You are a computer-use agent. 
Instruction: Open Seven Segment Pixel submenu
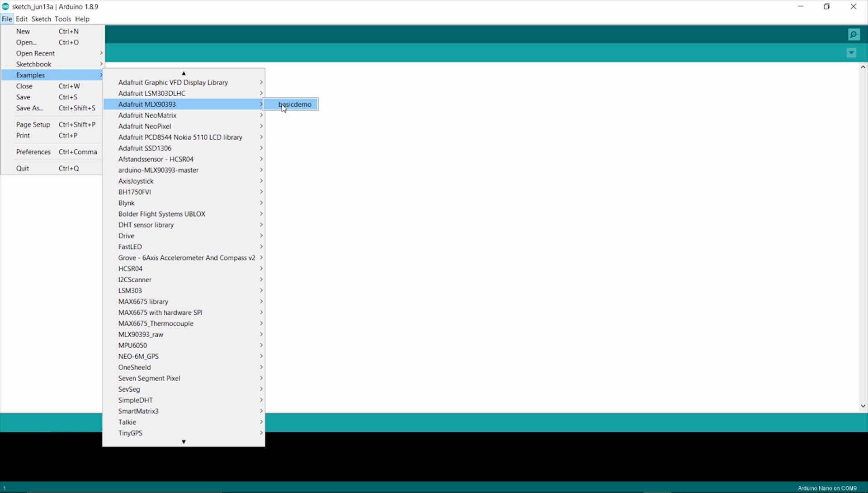click(x=184, y=379)
